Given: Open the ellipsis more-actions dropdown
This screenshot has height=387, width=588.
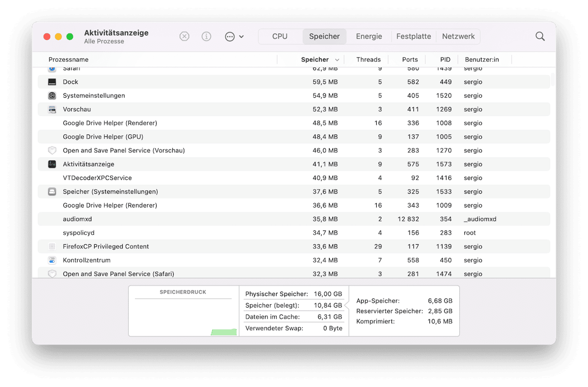Looking at the screenshot, I should [234, 36].
